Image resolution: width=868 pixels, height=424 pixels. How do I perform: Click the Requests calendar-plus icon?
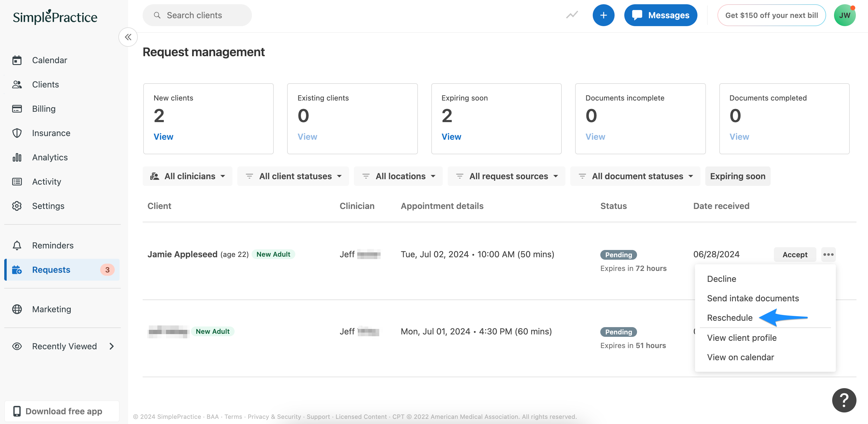pyautogui.click(x=17, y=270)
